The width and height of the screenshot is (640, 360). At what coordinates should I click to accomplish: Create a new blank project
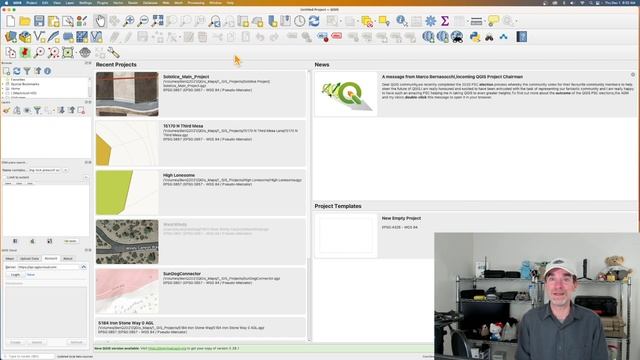coord(11,21)
